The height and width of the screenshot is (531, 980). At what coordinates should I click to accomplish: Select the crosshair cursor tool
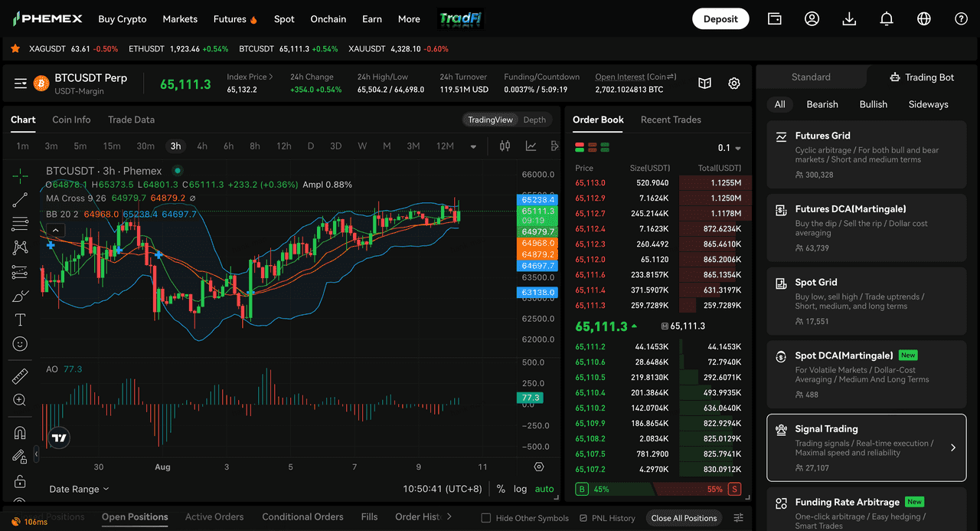point(20,175)
